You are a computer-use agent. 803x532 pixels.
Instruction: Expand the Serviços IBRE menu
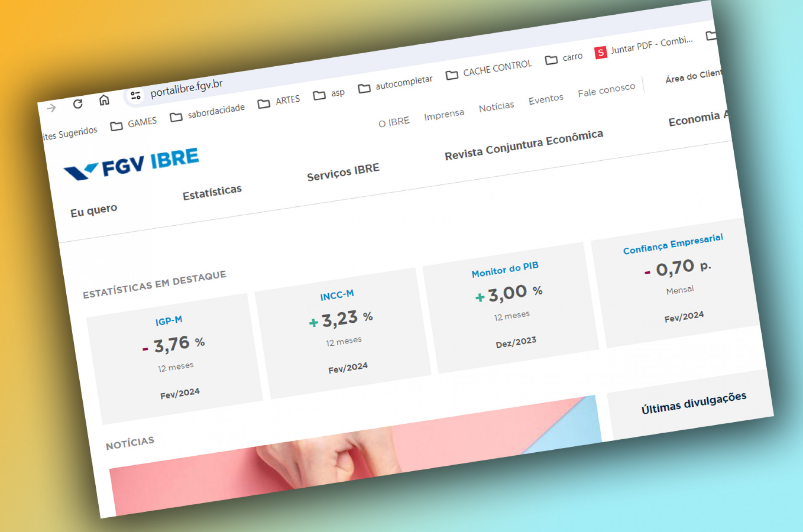coord(343,172)
